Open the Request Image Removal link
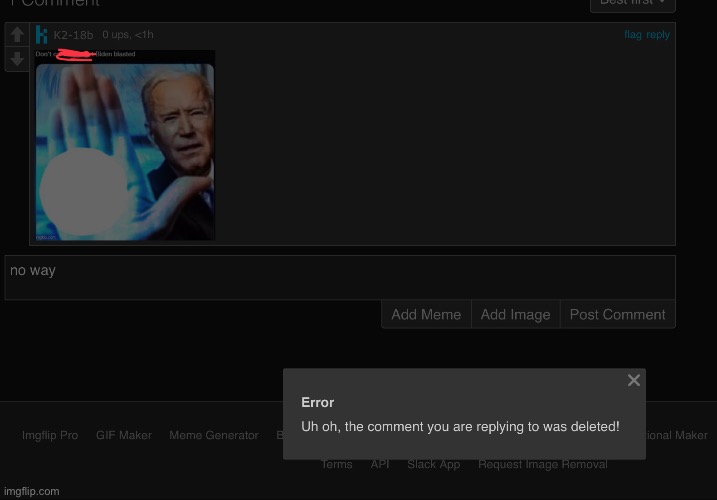The height and width of the screenshot is (500, 717). pyautogui.click(x=543, y=464)
